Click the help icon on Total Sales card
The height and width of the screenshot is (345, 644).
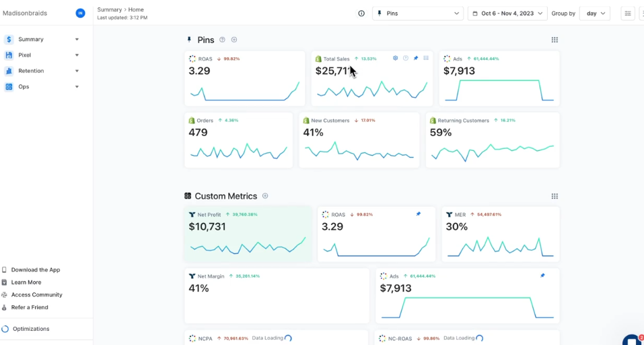pyautogui.click(x=405, y=59)
